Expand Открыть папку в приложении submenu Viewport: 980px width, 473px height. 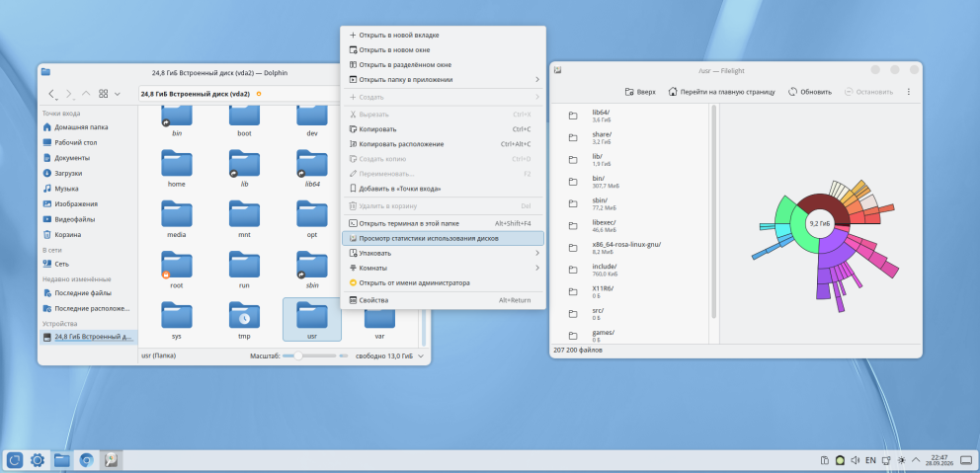pyautogui.click(x=444, y=79)
